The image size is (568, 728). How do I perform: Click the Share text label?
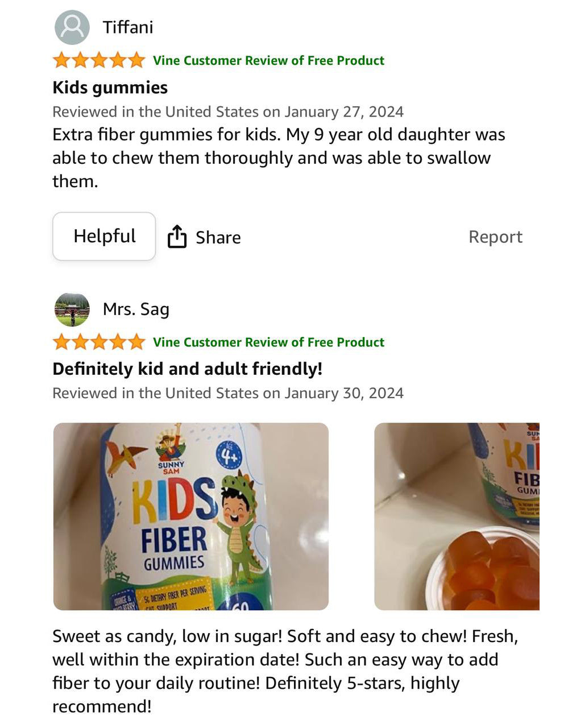tap(218, 237)
